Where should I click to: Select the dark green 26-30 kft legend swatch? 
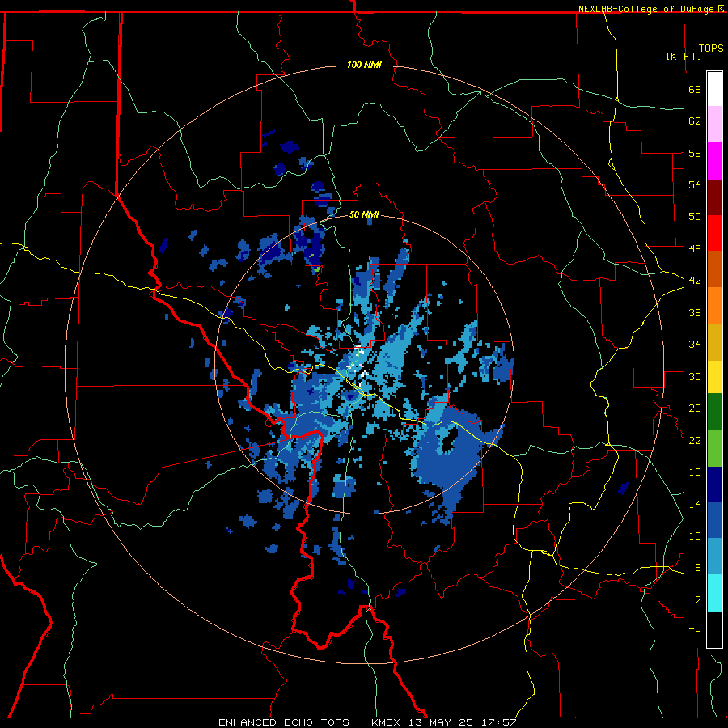(714, 412)
